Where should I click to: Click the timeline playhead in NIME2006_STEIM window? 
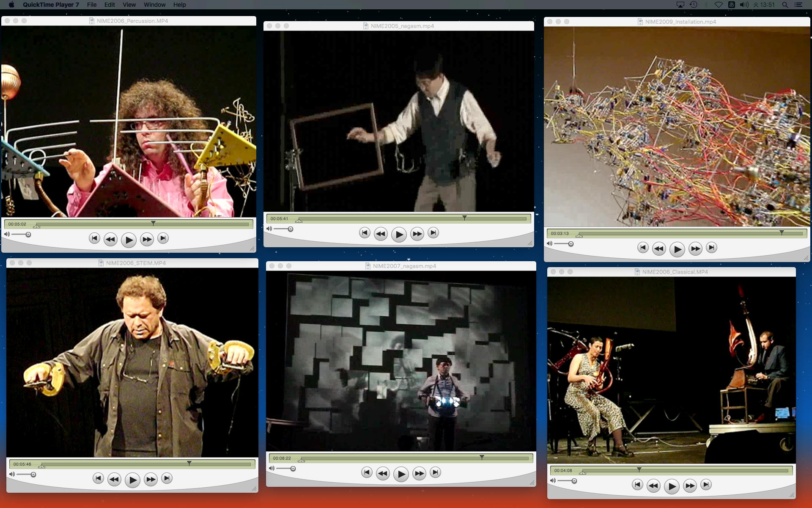tap(189, 463)
